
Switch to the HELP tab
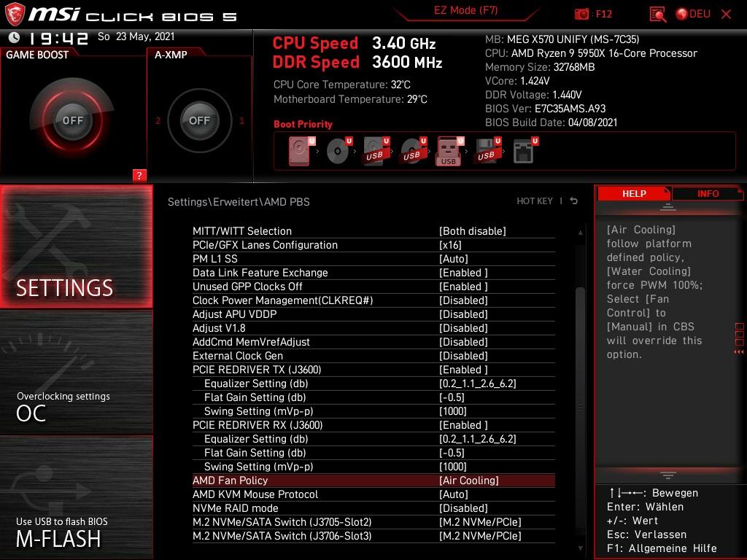point(634,193)
